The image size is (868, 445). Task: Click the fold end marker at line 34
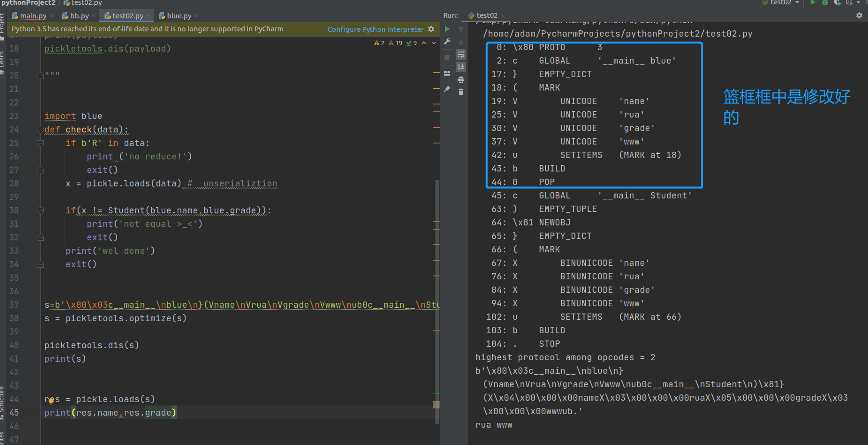tap(40, 264)
